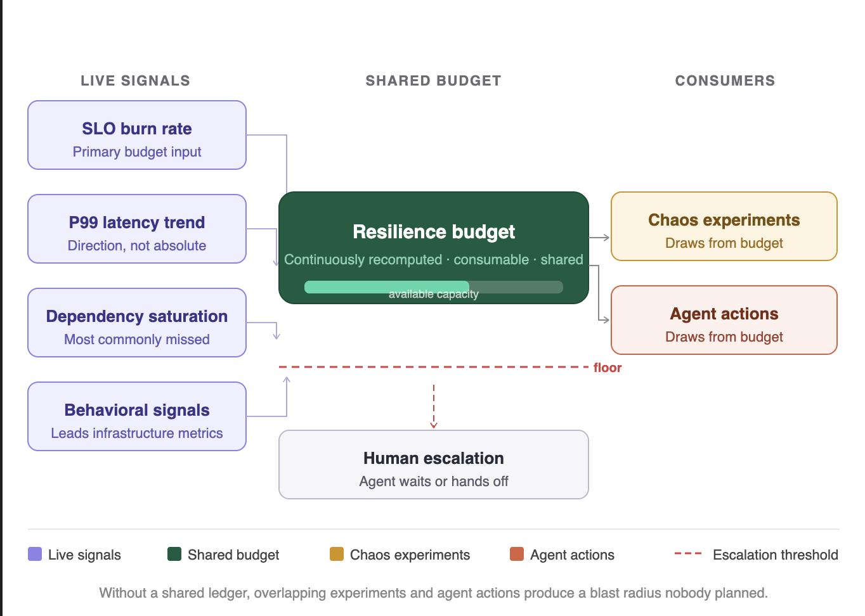
Task: Click 'Agent waits or hands off' text
Action: (434, 482)
